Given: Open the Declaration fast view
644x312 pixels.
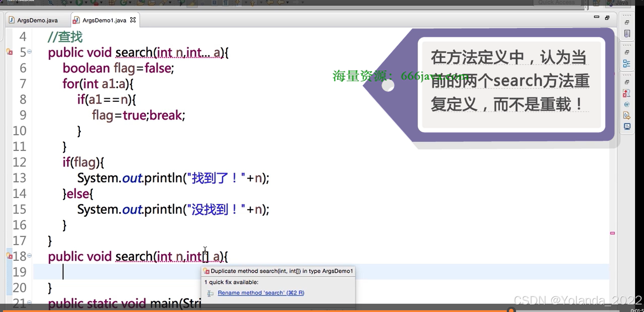Looking at the screenshot, I should coord(627,115).
